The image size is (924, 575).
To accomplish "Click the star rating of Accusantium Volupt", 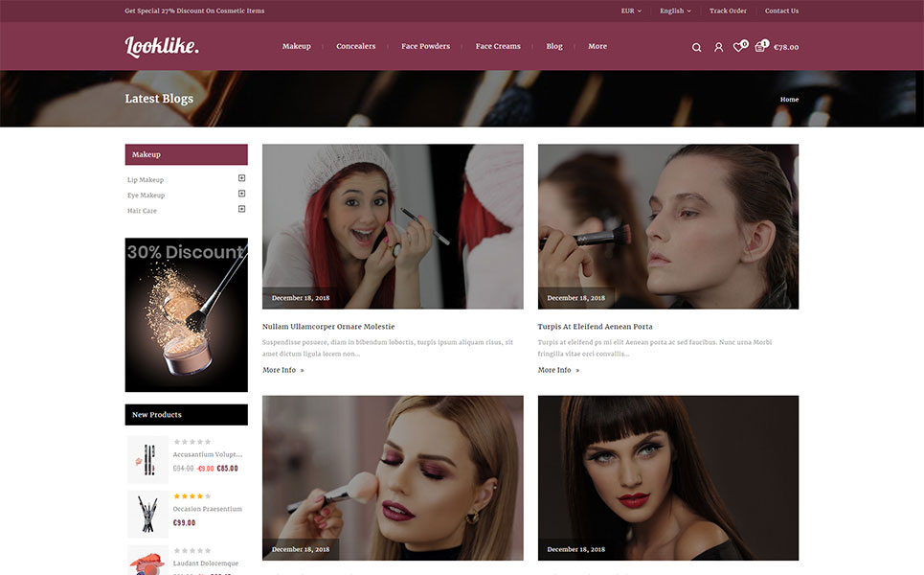I will click(192, 442).
